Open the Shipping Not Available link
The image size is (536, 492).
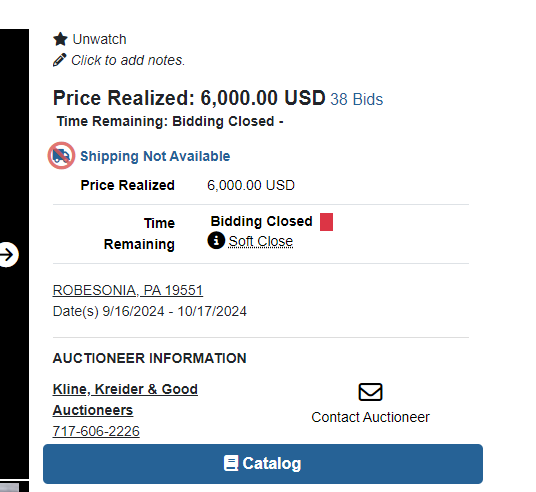(155, 156)
